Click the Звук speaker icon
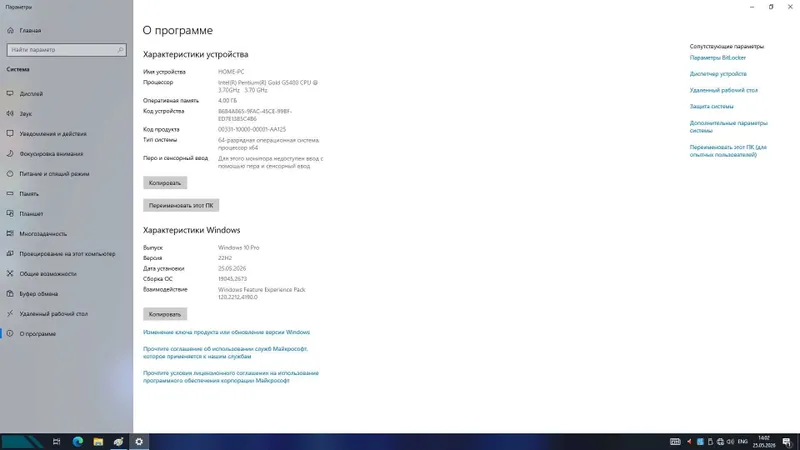Viewport: 800px width, 450px height. pyautogui.click(x=10, y=114)
